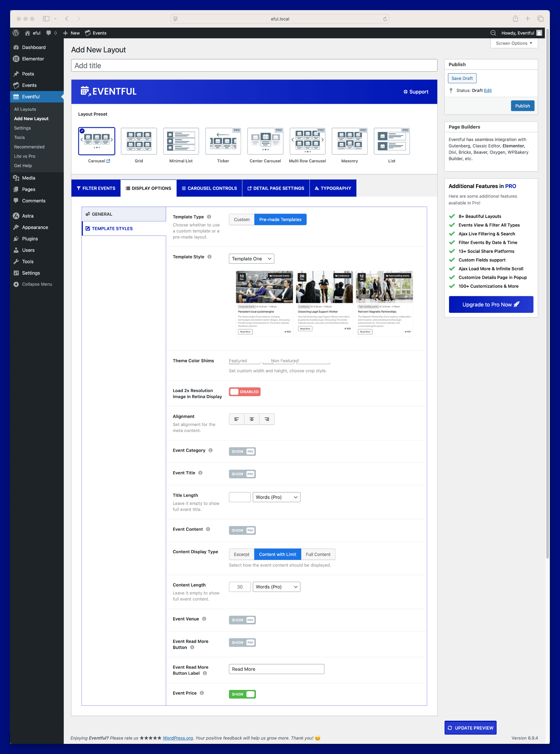Viewport: 560px width, 754px height.
Task: Select right alignment icon
Action: [x=267, y=419]
